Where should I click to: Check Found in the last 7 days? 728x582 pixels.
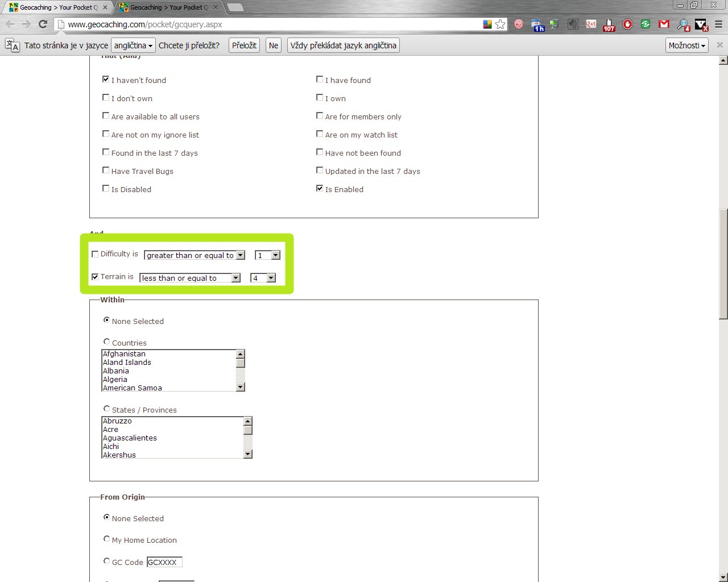click(106, 152)
